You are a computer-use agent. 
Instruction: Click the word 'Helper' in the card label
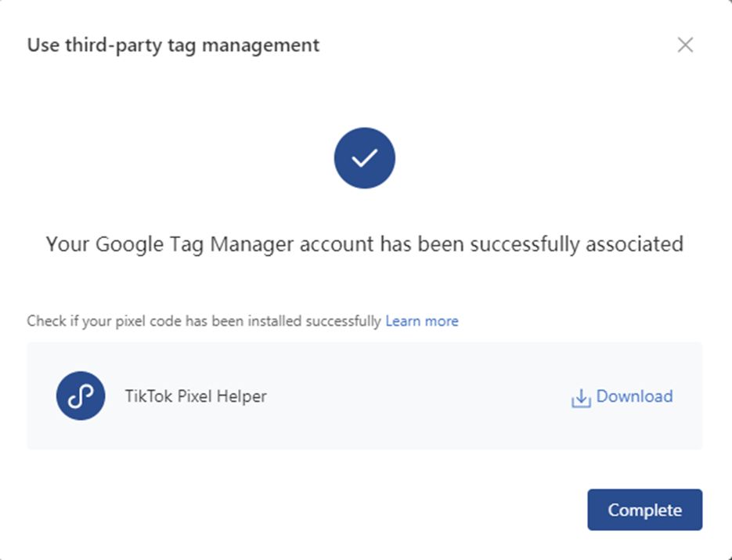point(244,396)
